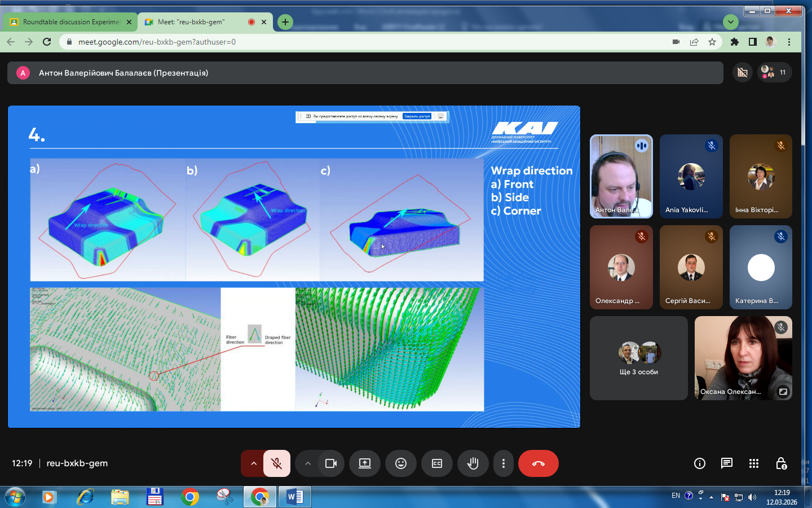This screenshot has width=812, height=508.
Task: Expand audio settings arrow next to microphone
Action: point(254,463)
